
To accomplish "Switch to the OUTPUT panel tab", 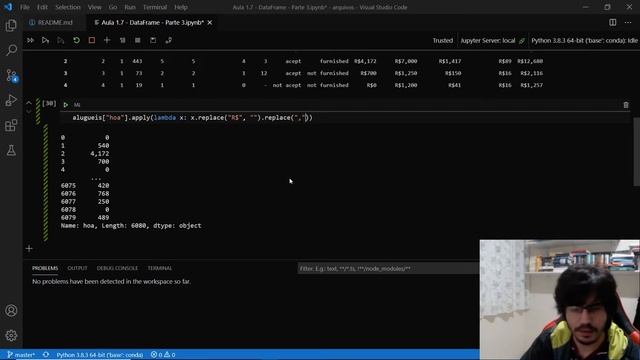I will pyautogui.click(x=77, y=268).
